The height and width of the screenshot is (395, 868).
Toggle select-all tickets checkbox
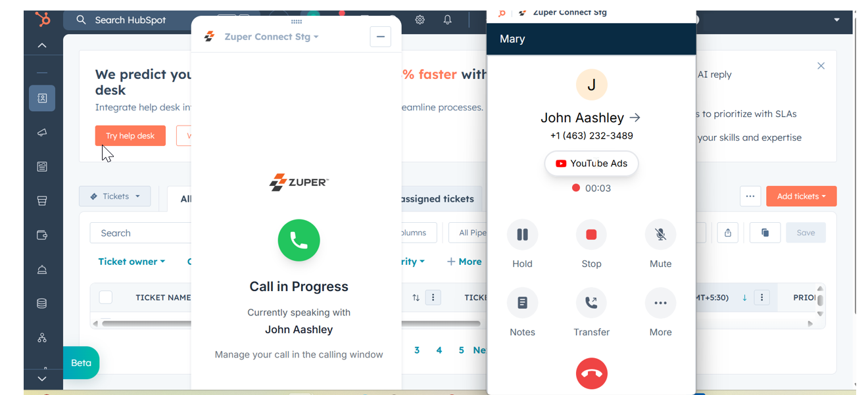click(105, 297)
